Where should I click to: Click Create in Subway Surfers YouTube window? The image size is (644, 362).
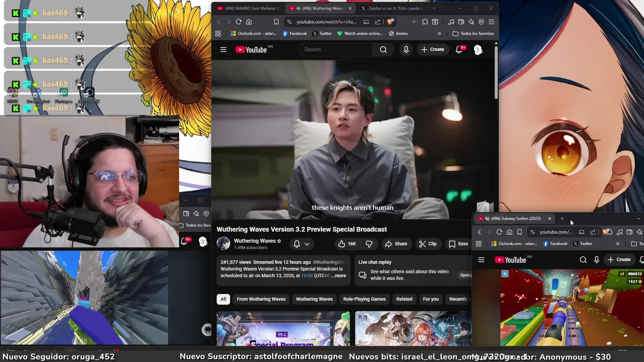pos(619,260)
